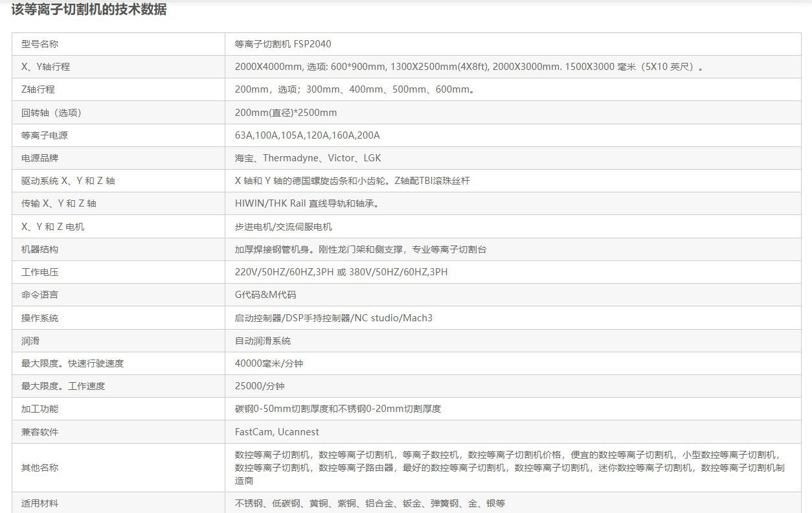812x513 pixels.
Task: Click the page heading about plasma cutter technical data
Action: click(89, 10)
